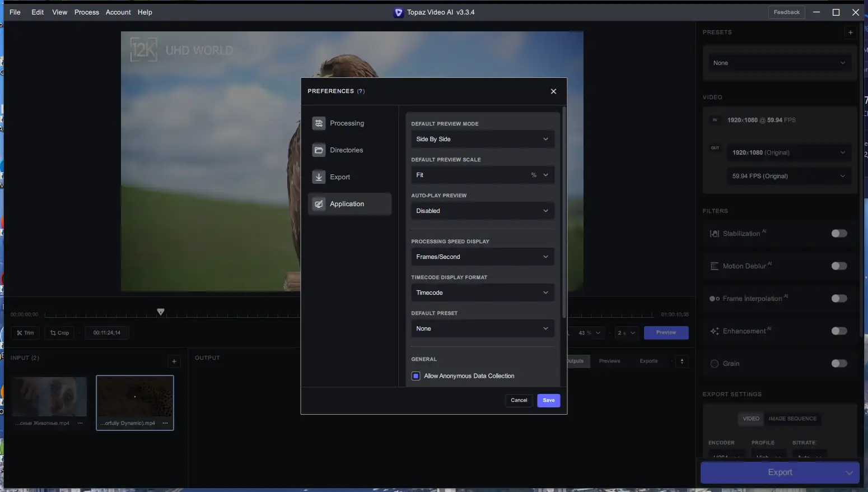
Task: Add a new preset with plus icon
Action: [851, 33]
